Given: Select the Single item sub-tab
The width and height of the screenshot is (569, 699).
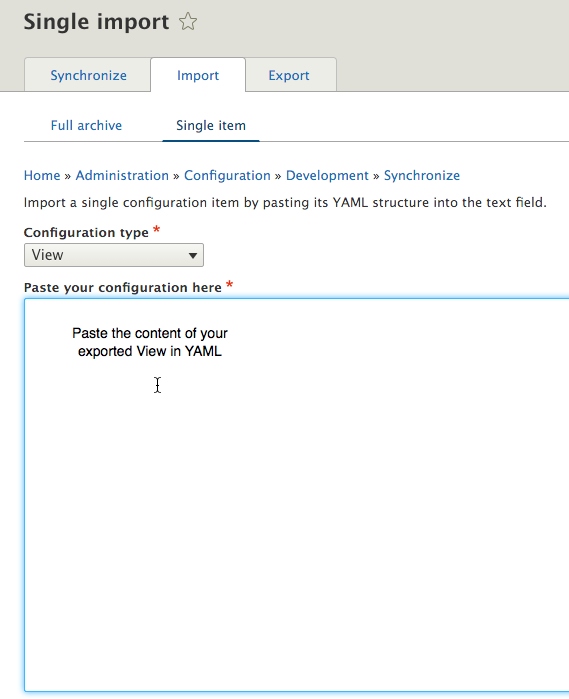Looking at the screenshot, I should [210, 125].
